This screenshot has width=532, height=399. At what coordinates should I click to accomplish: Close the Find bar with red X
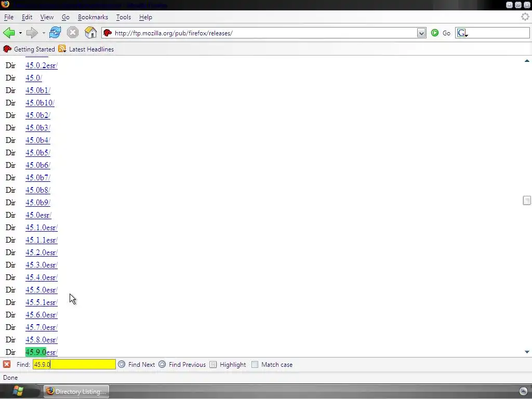coord(7,364)
